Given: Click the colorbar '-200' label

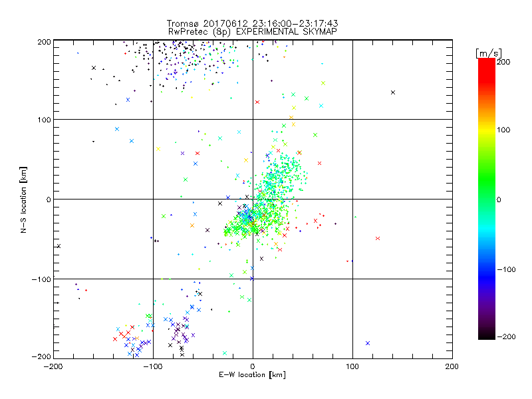Looking at the screenshot, I should (x=506, y=337).
